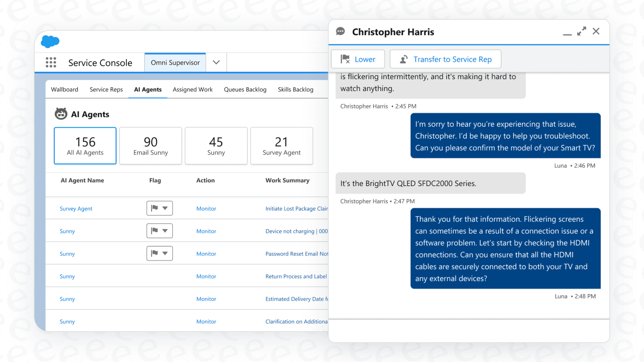Open the chevron next to Omni Supervisor tab
The image size is (644, 362).
(x=216, y=62)
